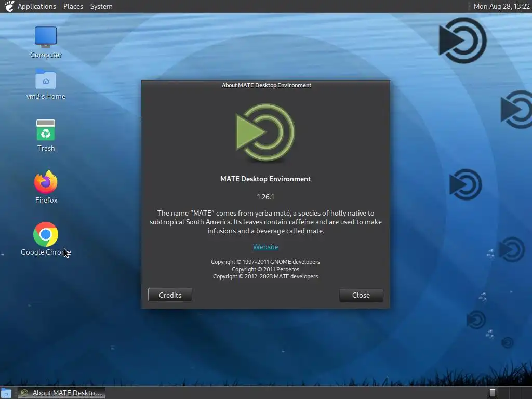
Task: Click the MATE logo in About dialog
Action: [x=265, y=132]
